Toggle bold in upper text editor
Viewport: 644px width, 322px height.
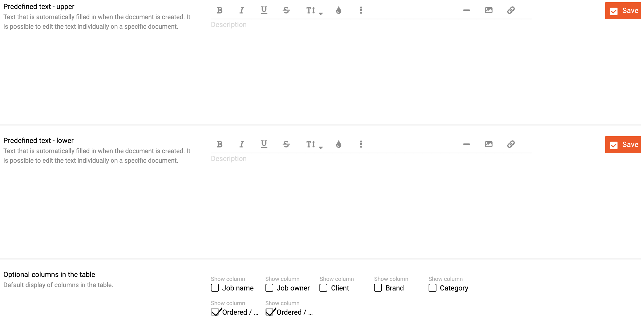(x=219, y=10)
